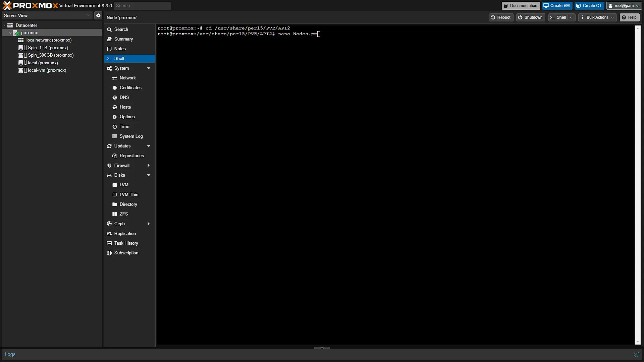Click the Shutdown button
The image size is (644, 362).
pyautogui.click(x=530, y=17)
